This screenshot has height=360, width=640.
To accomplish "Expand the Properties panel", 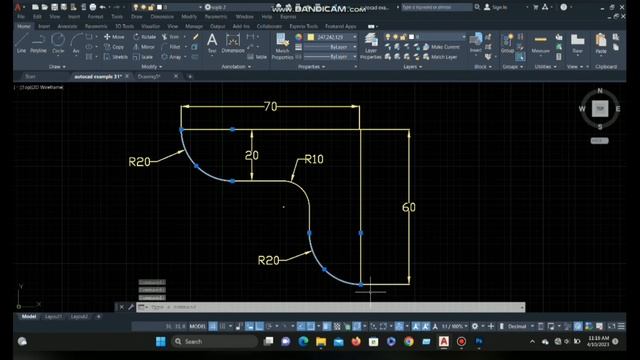I will click(x=311, y=67).
